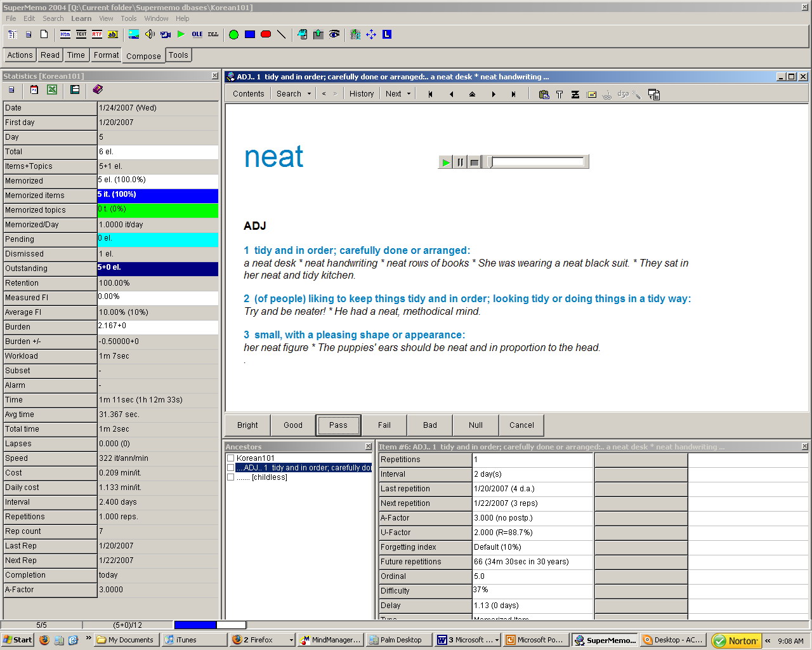Viewport: 812px width, 650px height.
Task: Select the diagonal line shape tool
Action: (x=282, y=34)
